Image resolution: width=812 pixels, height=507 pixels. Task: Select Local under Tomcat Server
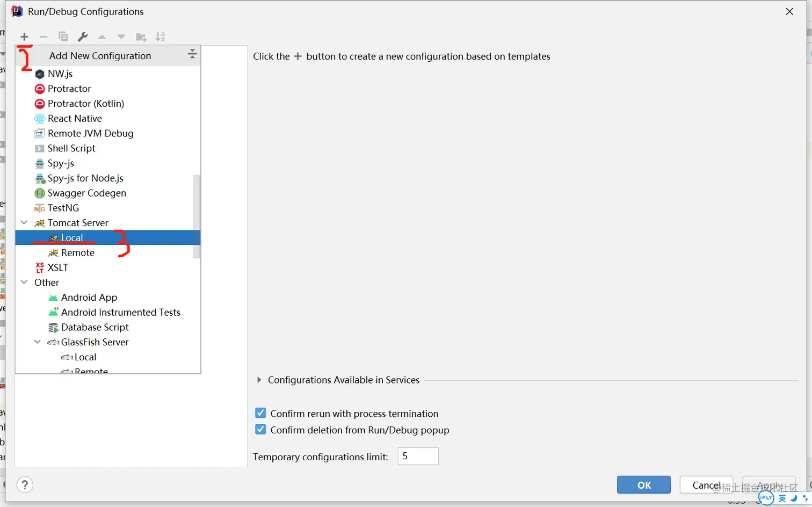coord(108,237)
